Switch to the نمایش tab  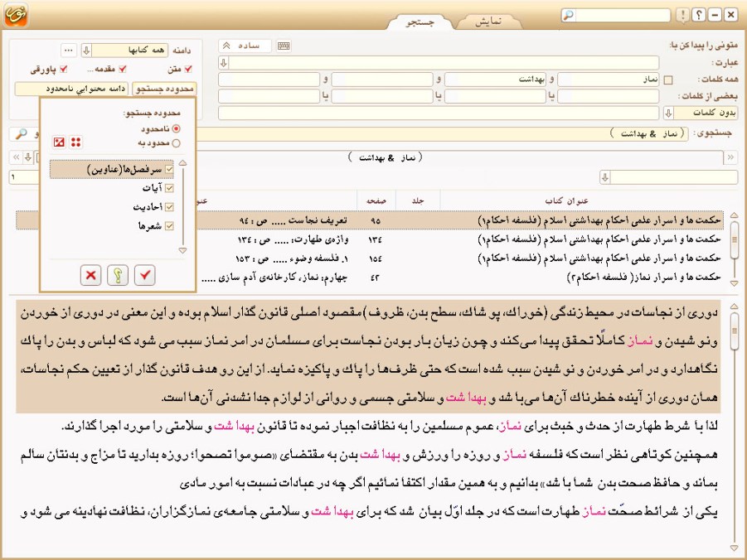coord(487,22)
